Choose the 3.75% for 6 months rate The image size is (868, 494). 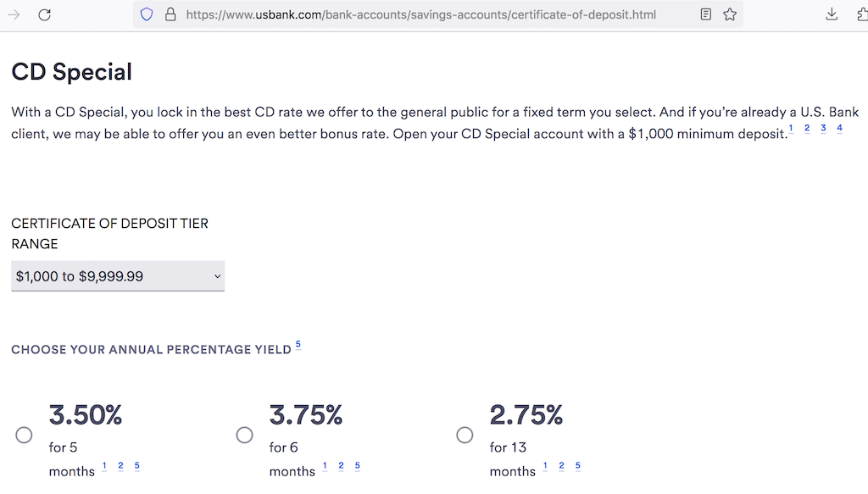244,435
